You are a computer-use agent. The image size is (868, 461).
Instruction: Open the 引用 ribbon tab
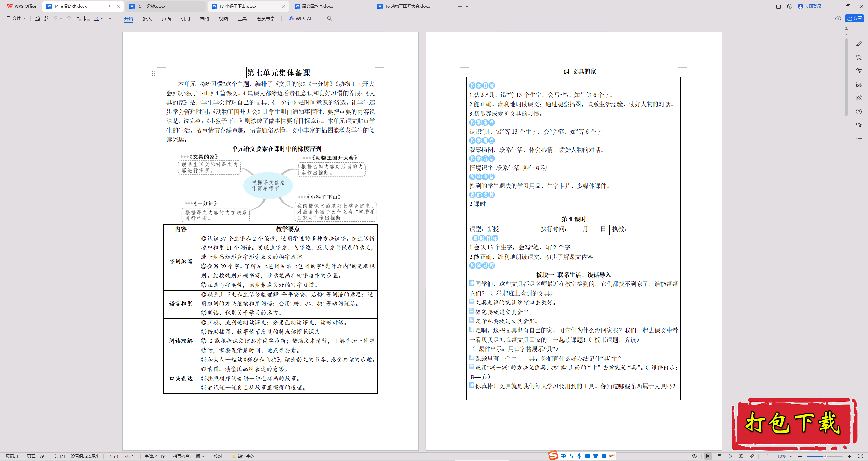click(x=185, y=19)
